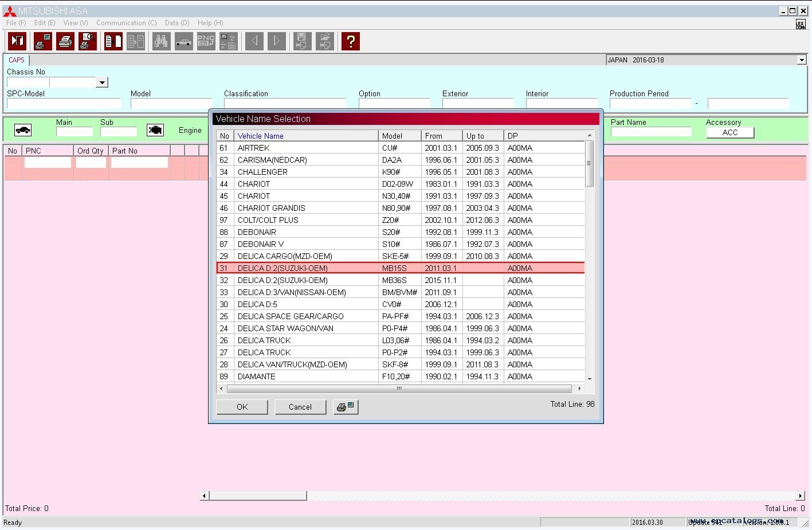Select the CAPS tab
The image size is (812, 530).
coord(17,60)
